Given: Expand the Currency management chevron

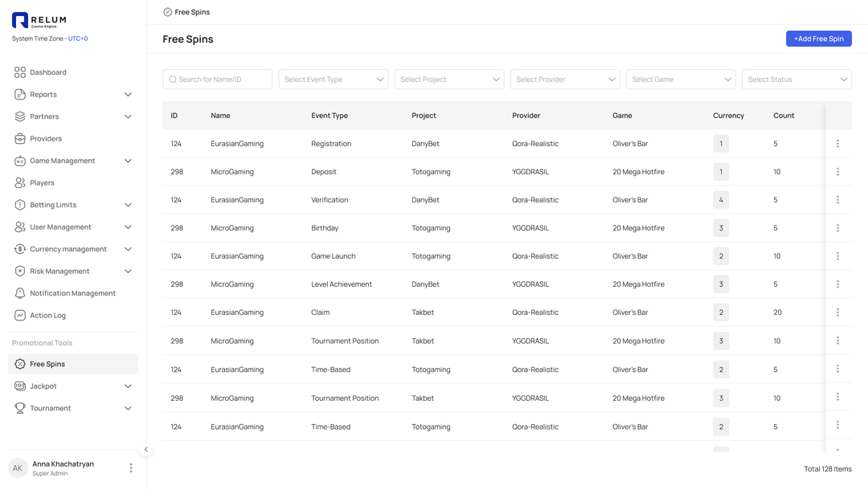Looking at the screenshot, I should click(128, 250).
